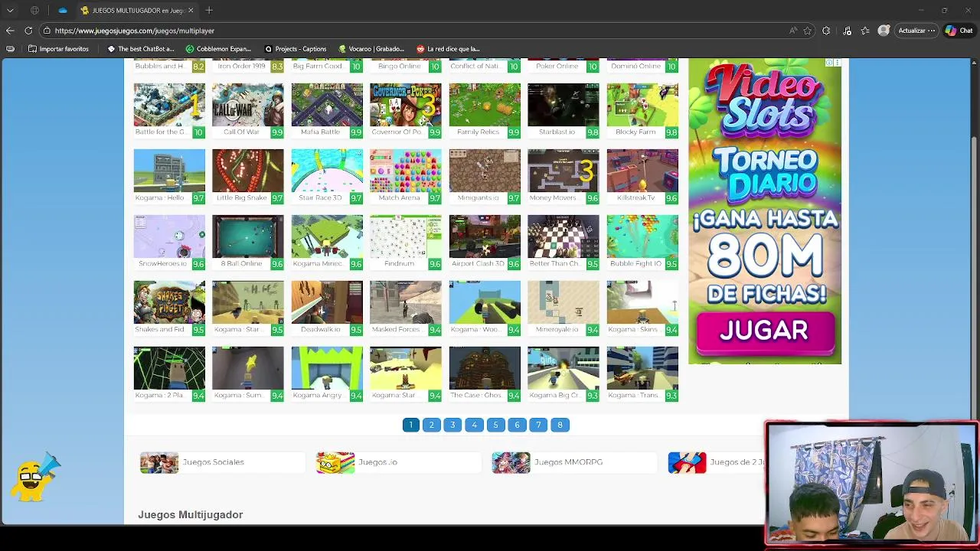Open La red dice que la... bookmark
The width and height of the screenshot is (980, 551).
pyautogui.click(x=448, y=49)
